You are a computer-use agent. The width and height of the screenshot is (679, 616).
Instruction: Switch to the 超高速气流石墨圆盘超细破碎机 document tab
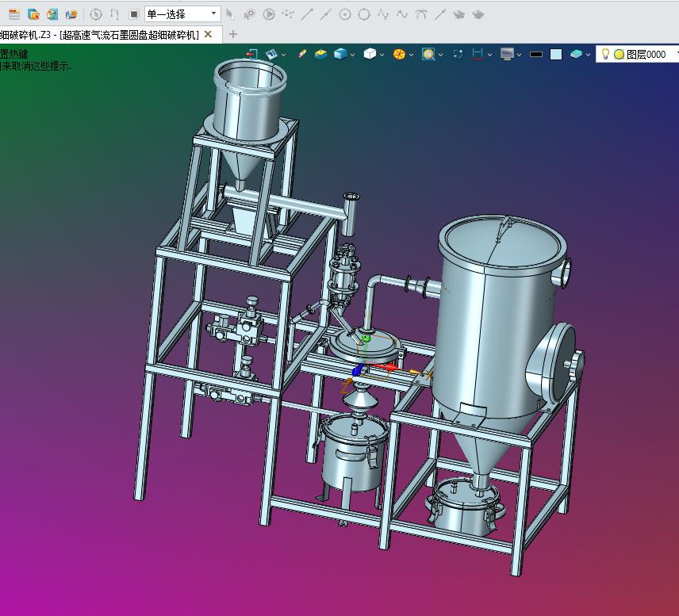[98, 35]
